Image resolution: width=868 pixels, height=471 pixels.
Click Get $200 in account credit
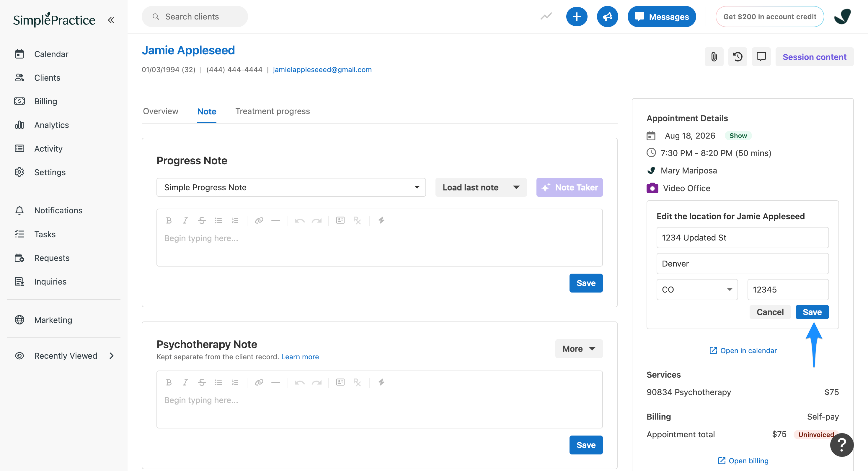pyautogui.click(x=770, y=17)
